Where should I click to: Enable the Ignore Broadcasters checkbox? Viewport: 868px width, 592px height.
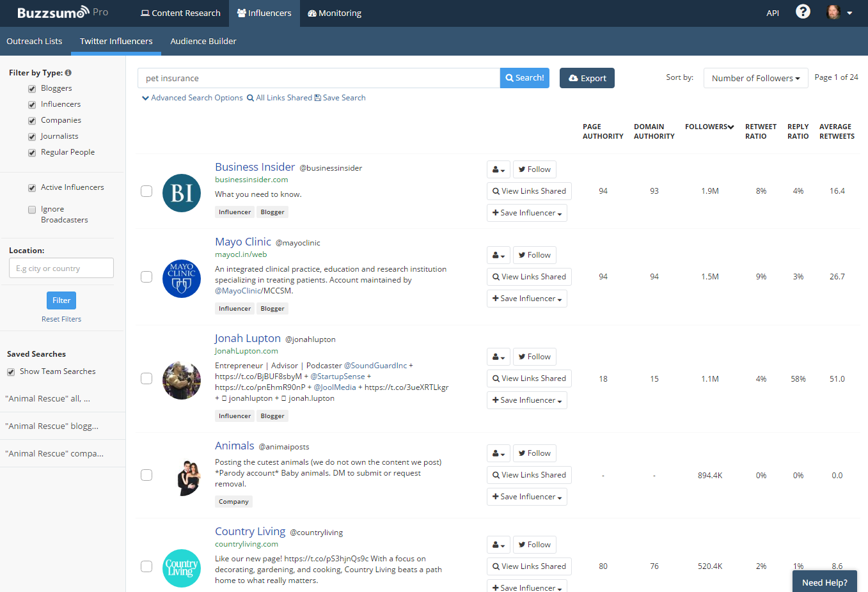(x=32, y=209)
